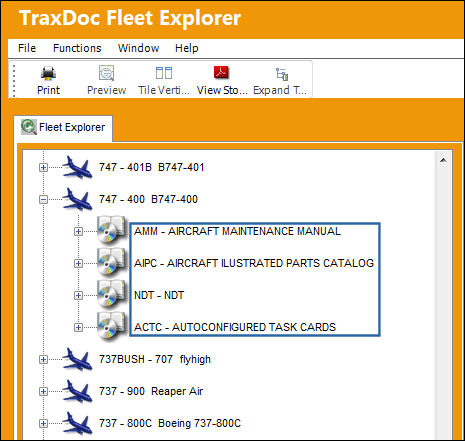Image resolution: width=465 pixels, height=441 pixels.
Task: Click airplane icon for 737BUSH - 707
Action: click(78, 359)
